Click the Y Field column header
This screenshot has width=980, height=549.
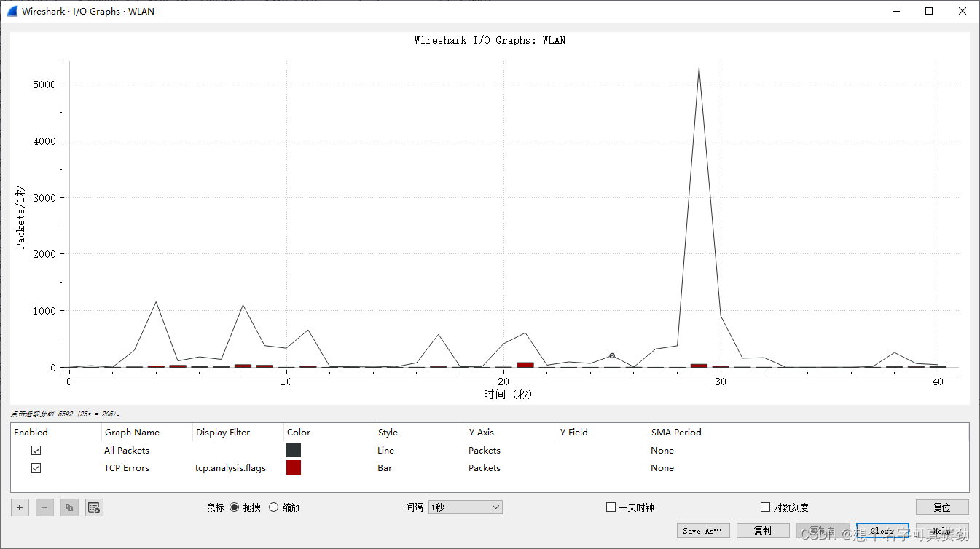pos(603,432)
